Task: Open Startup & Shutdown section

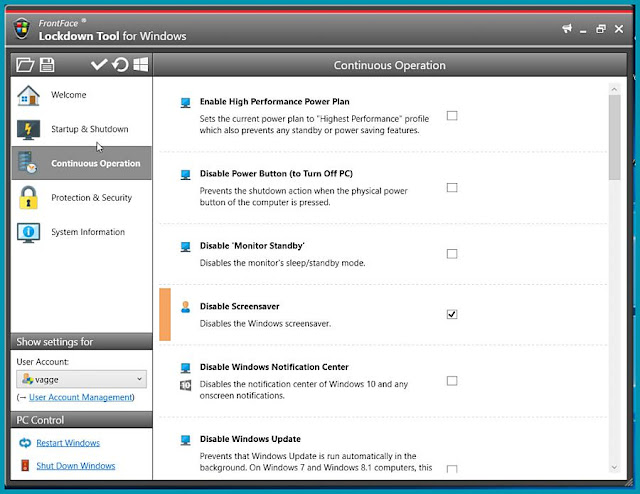Action: 81,129
